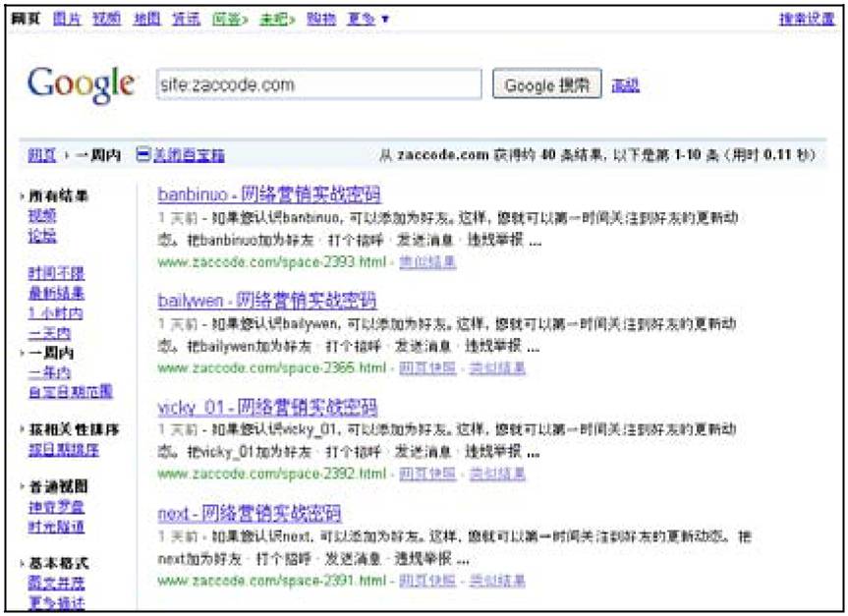Choose the 时间不限 time filter
The height and width of the screenshot is (616, 848).
pos(56,273)
